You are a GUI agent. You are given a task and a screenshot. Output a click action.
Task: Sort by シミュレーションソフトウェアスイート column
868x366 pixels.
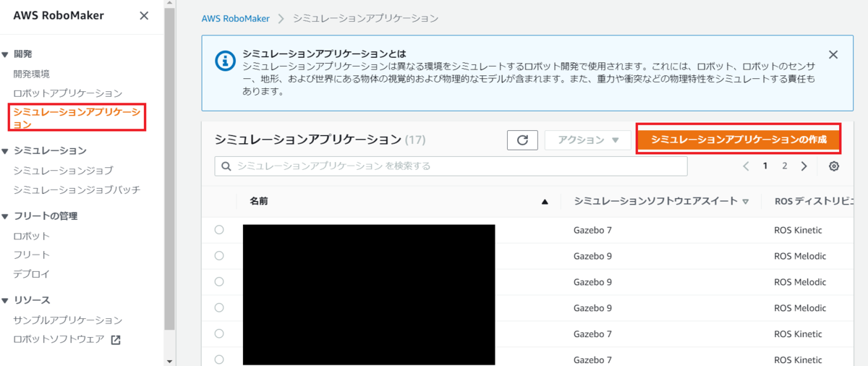point(661,201)
